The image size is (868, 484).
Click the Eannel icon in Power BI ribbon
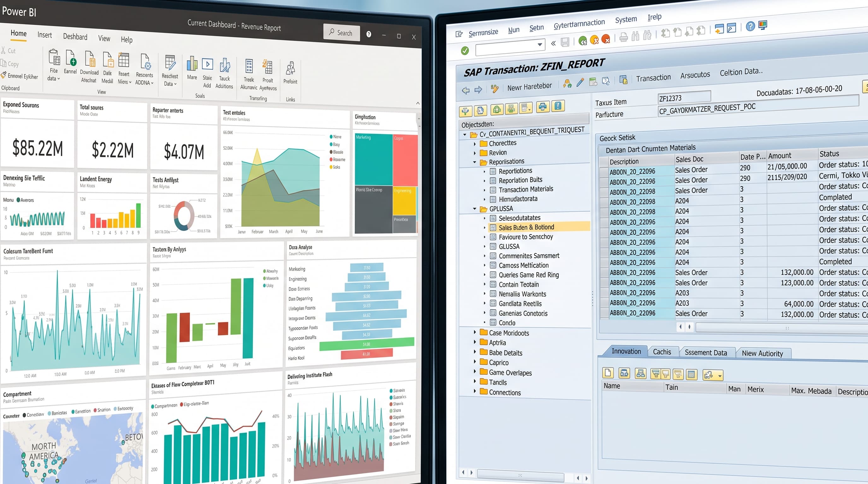click(70, 58)
